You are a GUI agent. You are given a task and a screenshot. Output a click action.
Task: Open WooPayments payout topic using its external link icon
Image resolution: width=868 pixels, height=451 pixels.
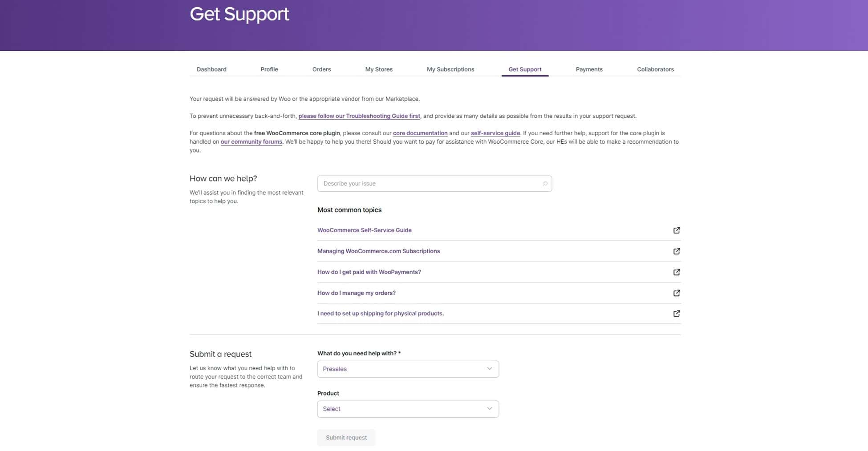(x=677, y=272)
